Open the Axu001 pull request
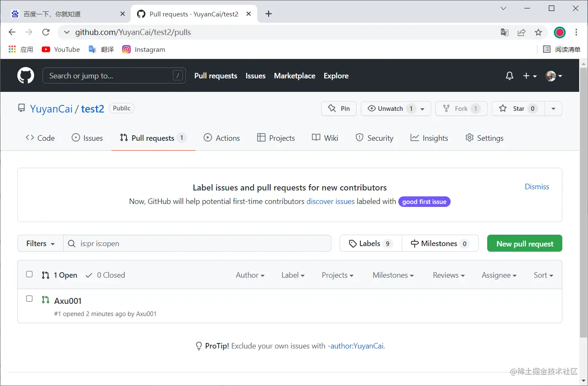588x386 pixels. pos(68,301)
